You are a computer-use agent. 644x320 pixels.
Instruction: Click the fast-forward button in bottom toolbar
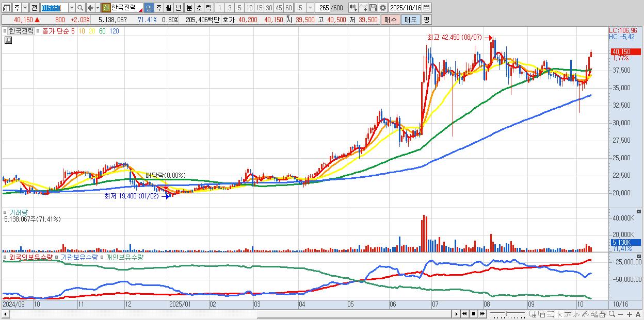(482, 314)
